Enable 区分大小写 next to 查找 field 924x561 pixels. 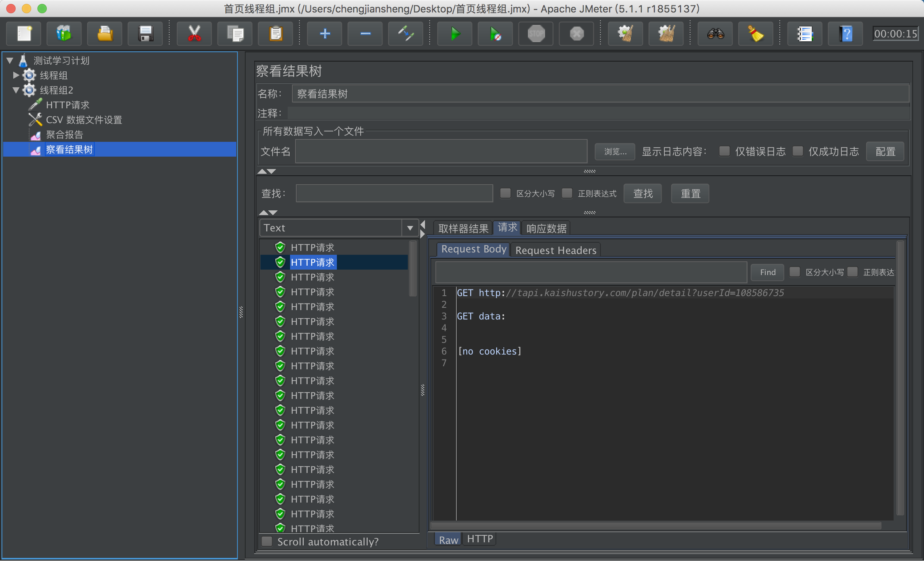point(505,193)
